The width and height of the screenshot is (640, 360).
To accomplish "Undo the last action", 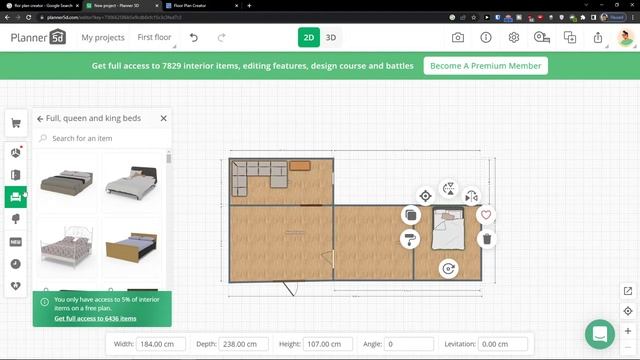I will click(194, 38).
